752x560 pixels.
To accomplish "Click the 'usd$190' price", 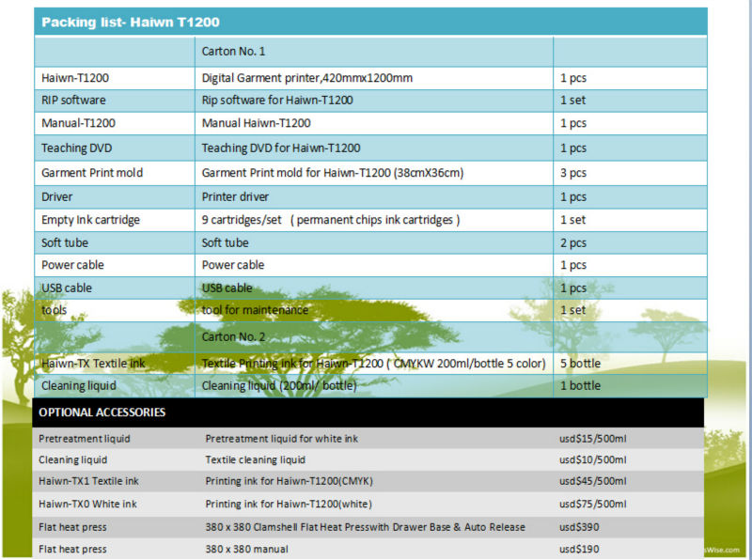I will [579, 549].
